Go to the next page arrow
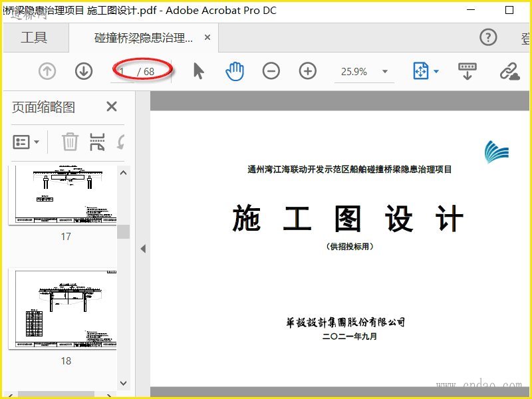Viewport: 532px width, 399px height. tap(84, 72)
